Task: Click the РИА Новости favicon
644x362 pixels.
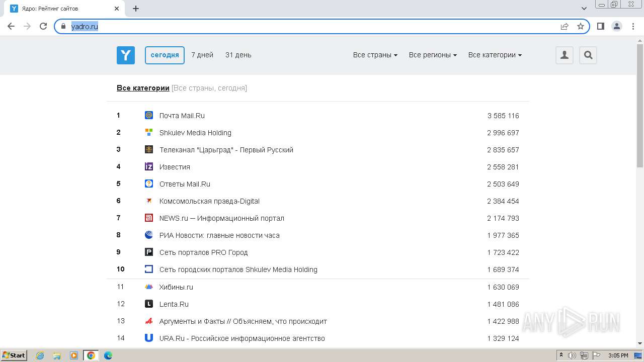Action: 149,235
